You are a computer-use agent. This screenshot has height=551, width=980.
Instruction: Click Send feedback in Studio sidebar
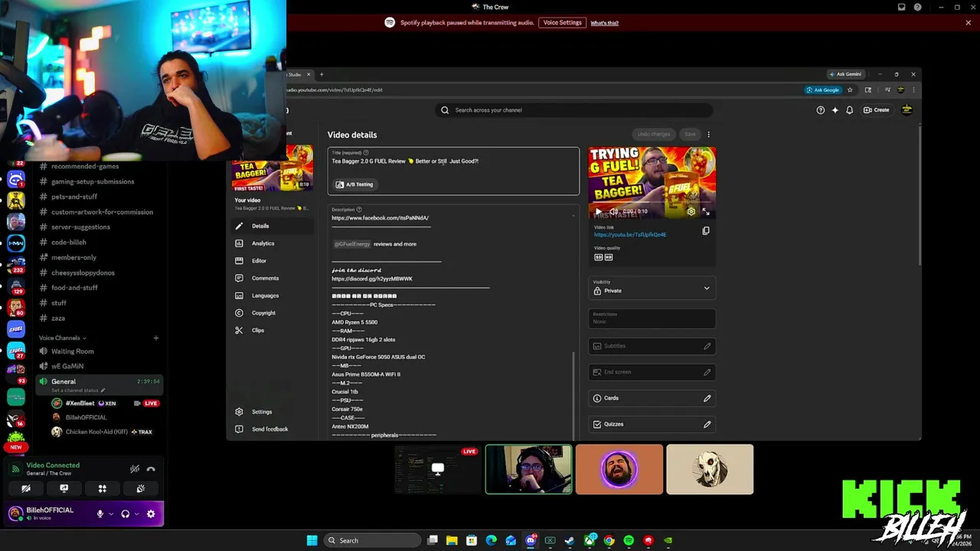click(273, 429)
